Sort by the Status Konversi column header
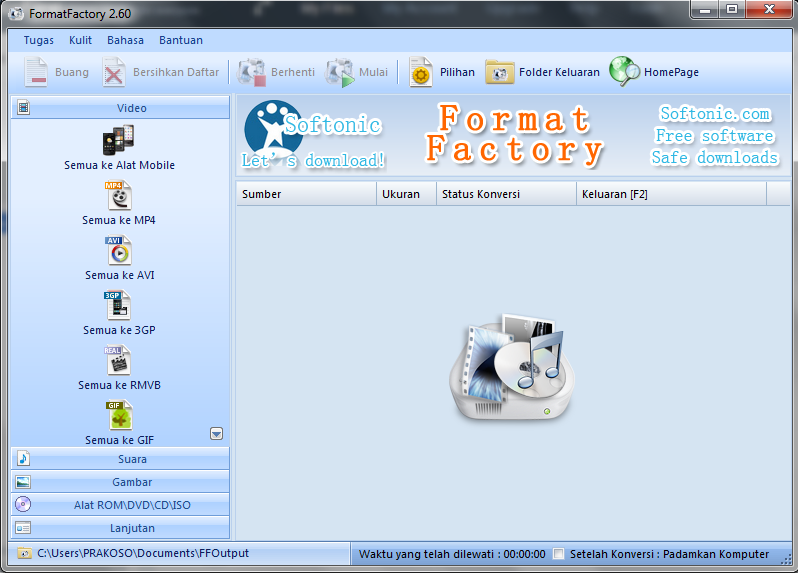798x573 pixels. click(x=506, y=194)
